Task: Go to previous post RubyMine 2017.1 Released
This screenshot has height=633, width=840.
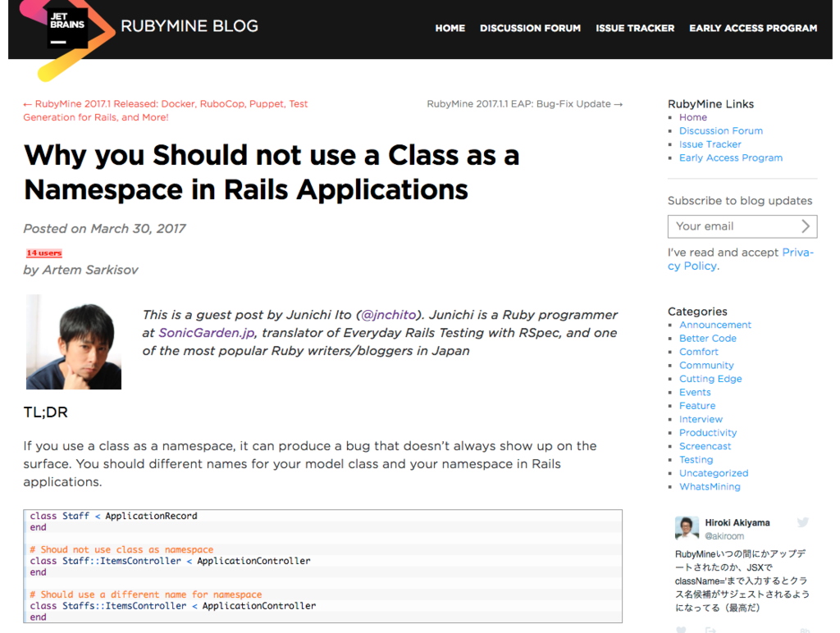Action: (x=166, y=111)
